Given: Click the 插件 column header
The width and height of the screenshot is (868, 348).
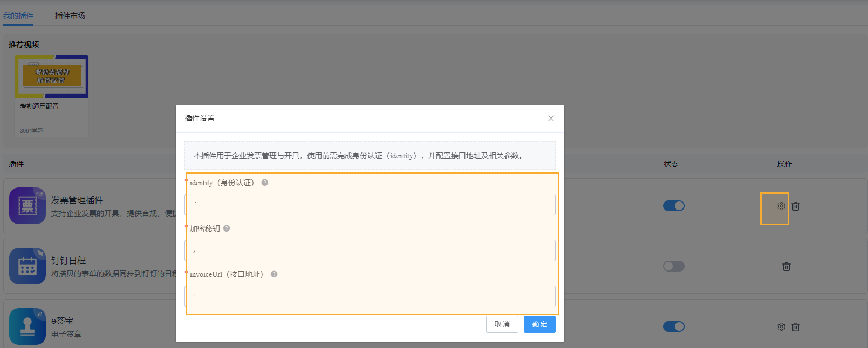Looking at the screenshot, I should (x=16, y=164).
